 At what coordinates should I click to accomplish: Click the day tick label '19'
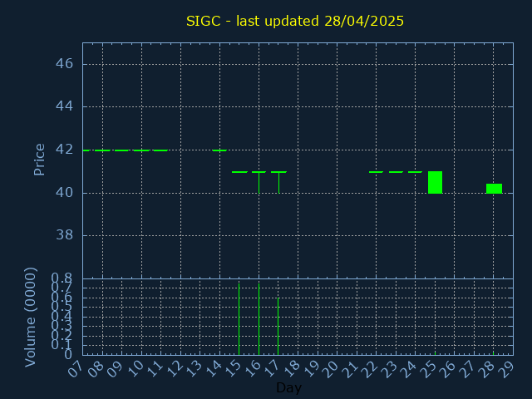(x=311, y=369)
